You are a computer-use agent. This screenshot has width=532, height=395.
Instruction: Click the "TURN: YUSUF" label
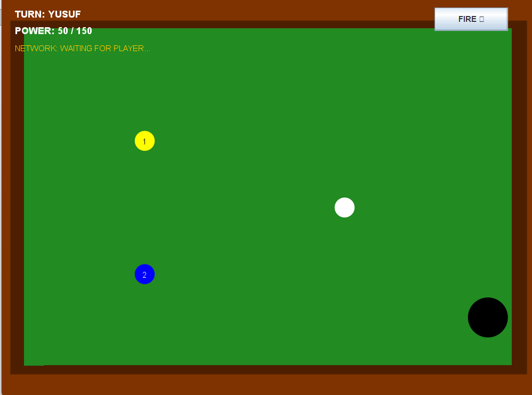(x=48, y=14)
